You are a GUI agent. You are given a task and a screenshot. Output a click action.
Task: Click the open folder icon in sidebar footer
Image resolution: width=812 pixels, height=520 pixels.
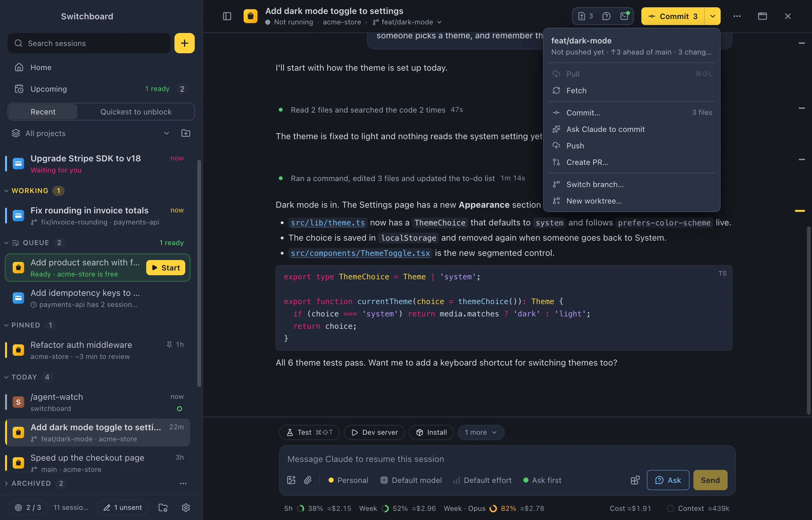163,507
